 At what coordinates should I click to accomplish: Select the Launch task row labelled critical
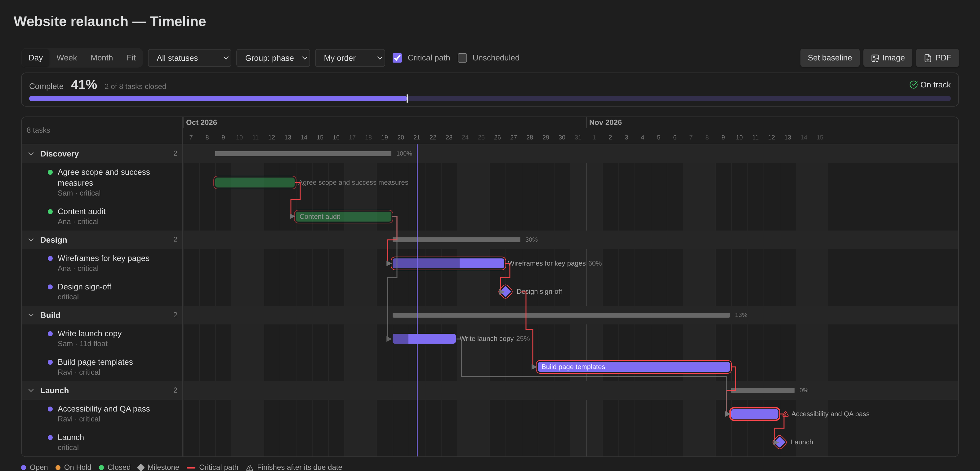point(102,442)
